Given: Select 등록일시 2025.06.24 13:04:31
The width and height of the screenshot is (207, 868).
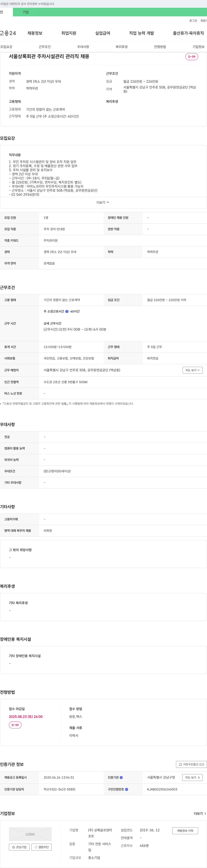Looking at the screenshot, I should coord(59,777).
